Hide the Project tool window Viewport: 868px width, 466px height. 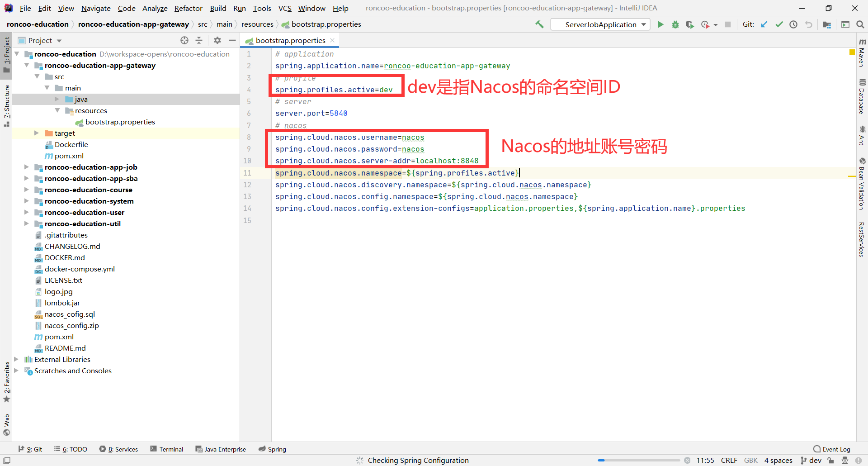pyautogui.click(x=232, y=40)
